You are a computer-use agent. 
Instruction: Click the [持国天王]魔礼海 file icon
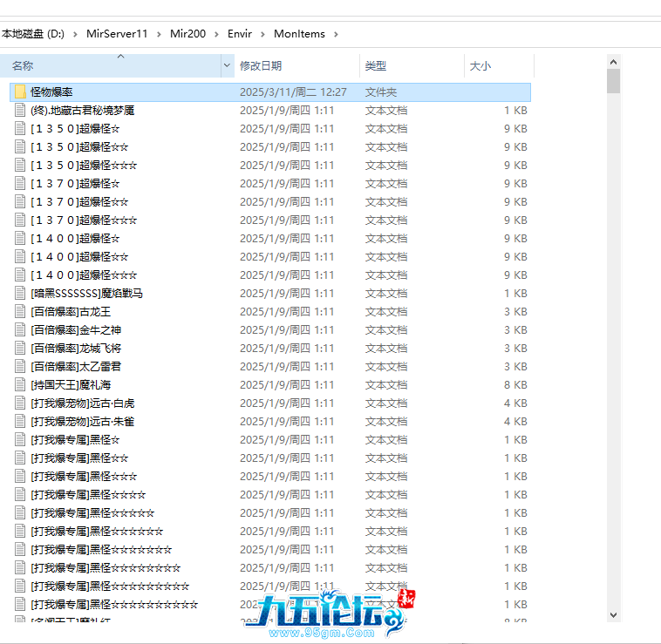(x=20, y=384)
